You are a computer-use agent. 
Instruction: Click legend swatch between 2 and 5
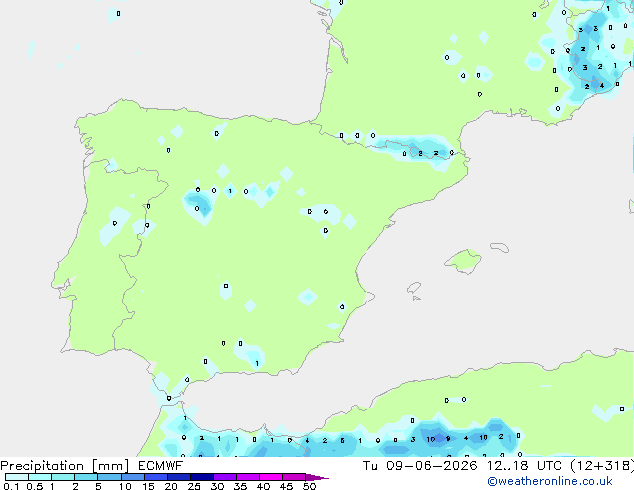86,477
